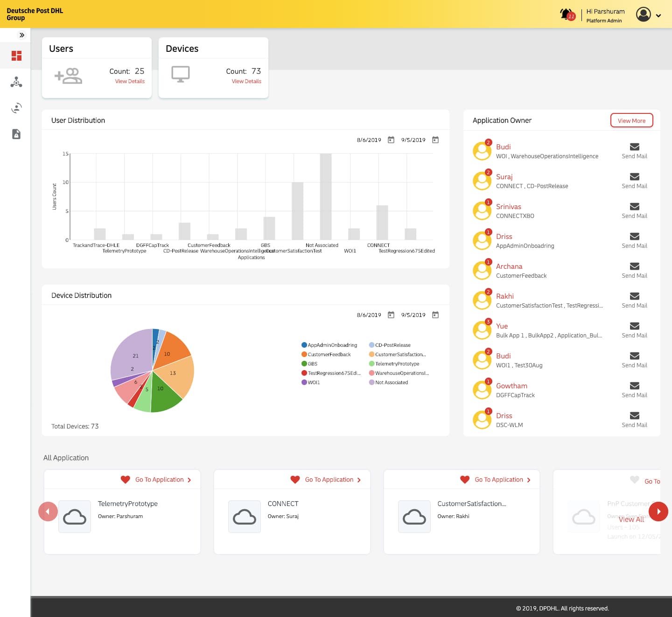Toggle favorite heart on CONNECT card
The image size is (672, 617).
[x=295, y=479]
